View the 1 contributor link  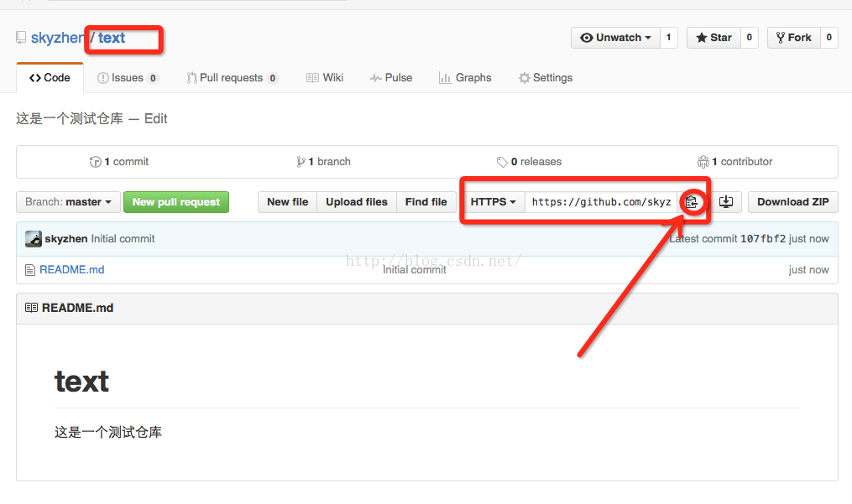[x=734, y=162]
